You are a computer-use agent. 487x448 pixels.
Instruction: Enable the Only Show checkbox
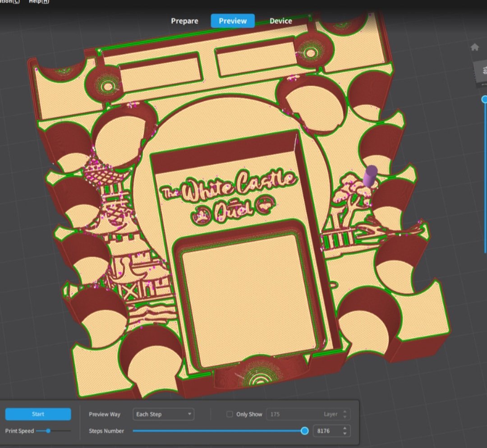pyautogui.click(x=230, y=414)
